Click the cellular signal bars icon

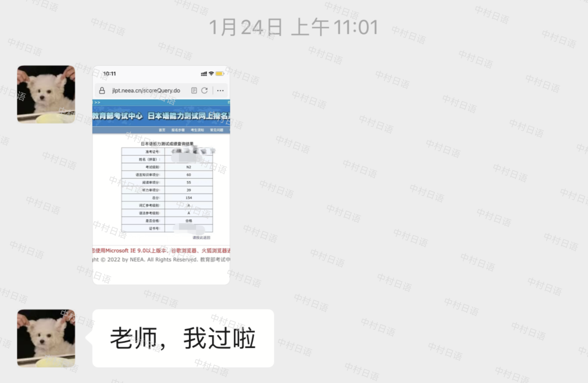(204, 73)
